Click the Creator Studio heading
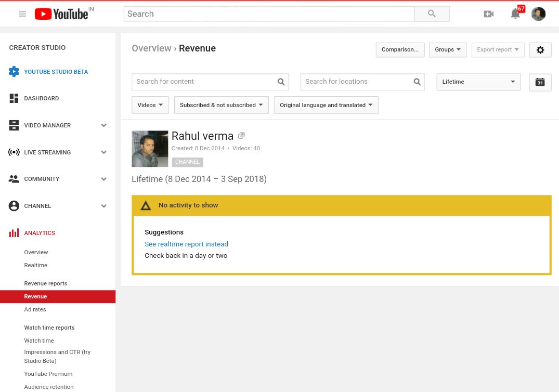559x392 pixels. point(37,48)
